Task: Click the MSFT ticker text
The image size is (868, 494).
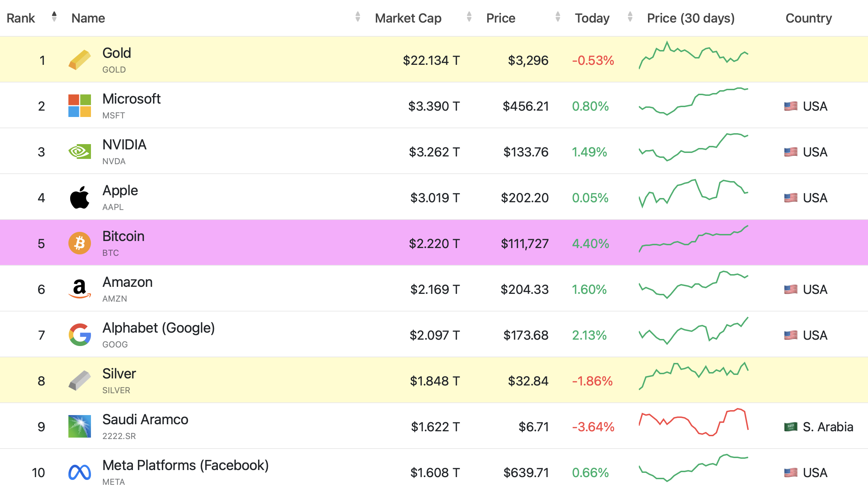Action: [x=114, y=116]
